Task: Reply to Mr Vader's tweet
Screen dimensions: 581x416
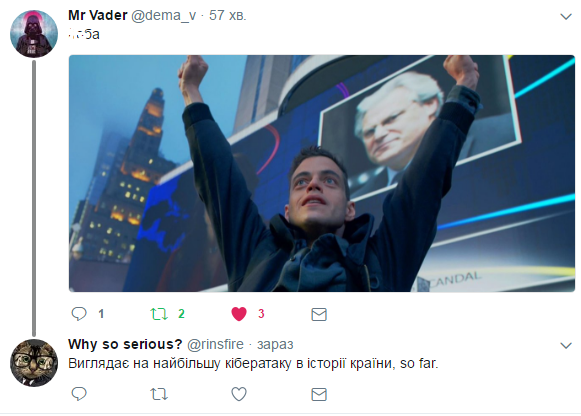Action: click(x=79, y=314)
